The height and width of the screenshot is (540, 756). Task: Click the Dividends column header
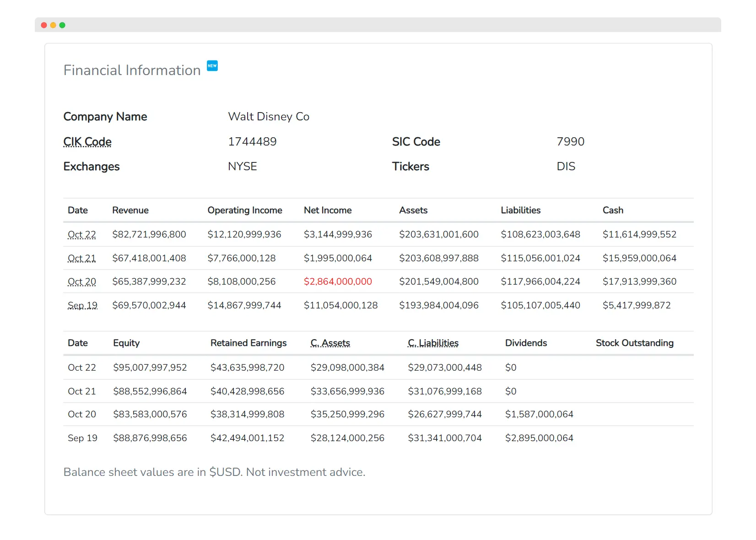pos(526,343)
